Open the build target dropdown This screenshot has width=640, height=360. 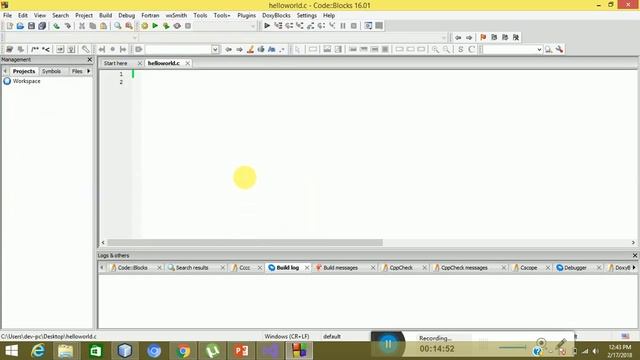click(x=253, y=26)
